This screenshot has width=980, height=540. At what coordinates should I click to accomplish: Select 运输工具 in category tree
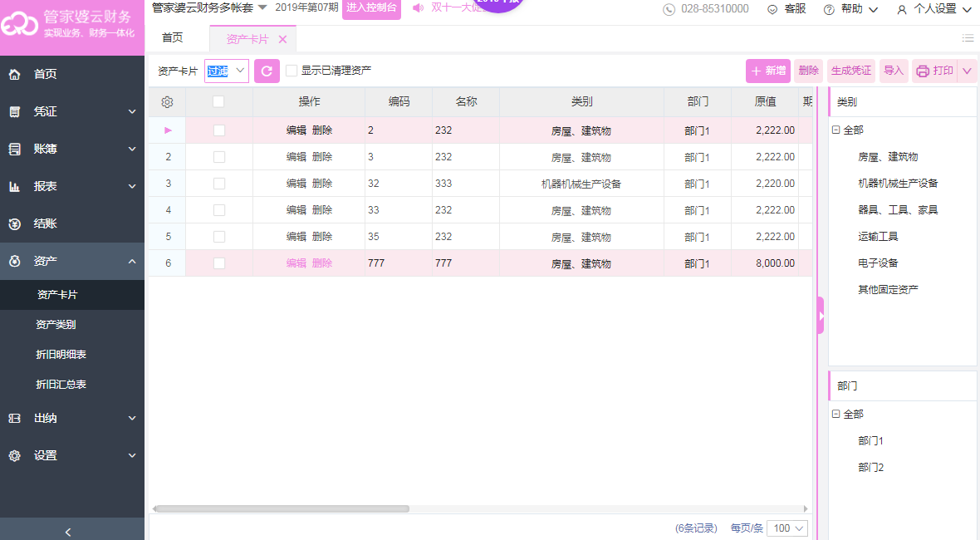click(x=878, y=236)
